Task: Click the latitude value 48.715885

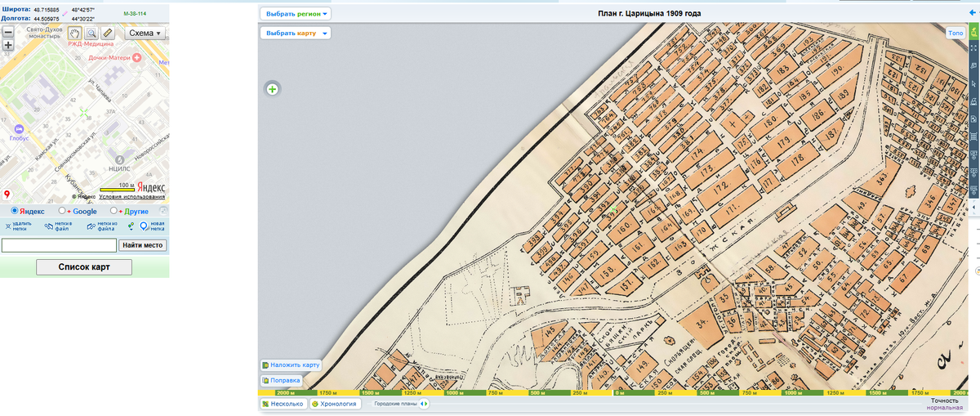Action: click(x=47, y=9)
